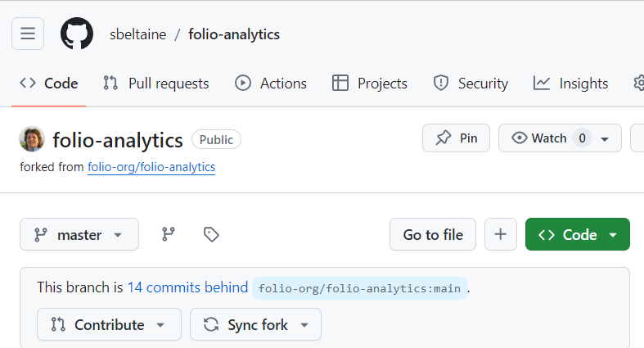This screenshot has height=348, width=644.
Task: View repository tags icon
Action: [211, 235]
